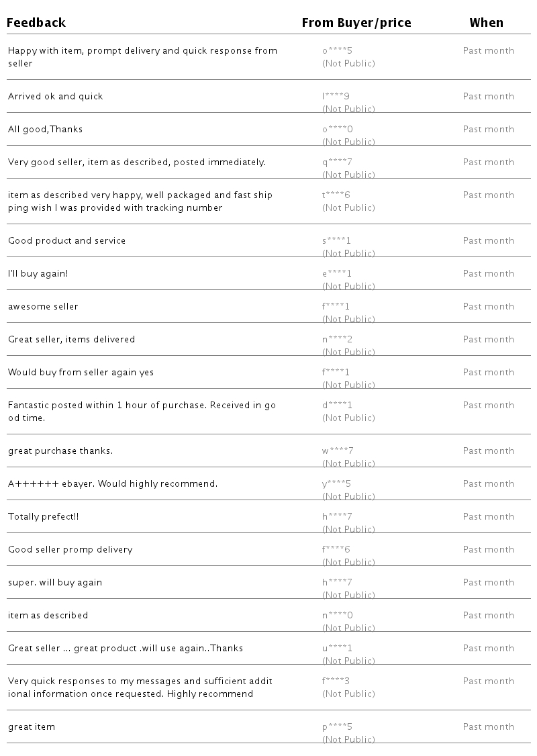Open buyer u****1 profile
This screenshot has height=756, width=537.
click(337, 648)
